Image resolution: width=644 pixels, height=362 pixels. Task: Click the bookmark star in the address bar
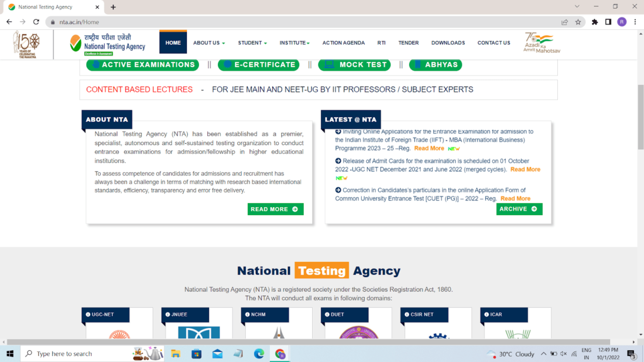point(578,21)
